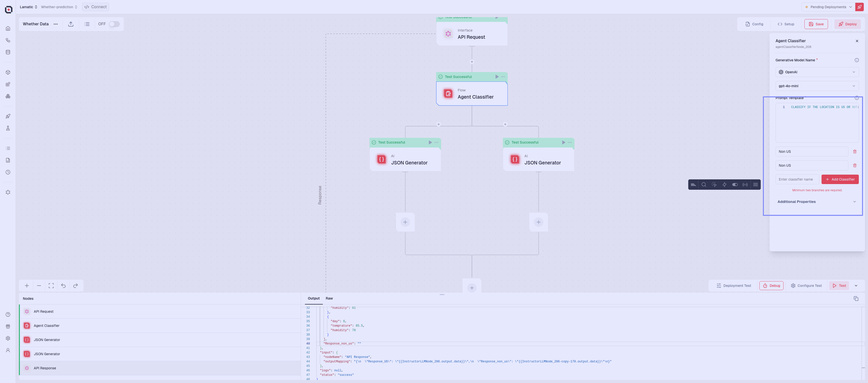The image size is (868, 383).
Task: Open the rocket deployments icon in left sidebar
Action: (x=8, y=116)
